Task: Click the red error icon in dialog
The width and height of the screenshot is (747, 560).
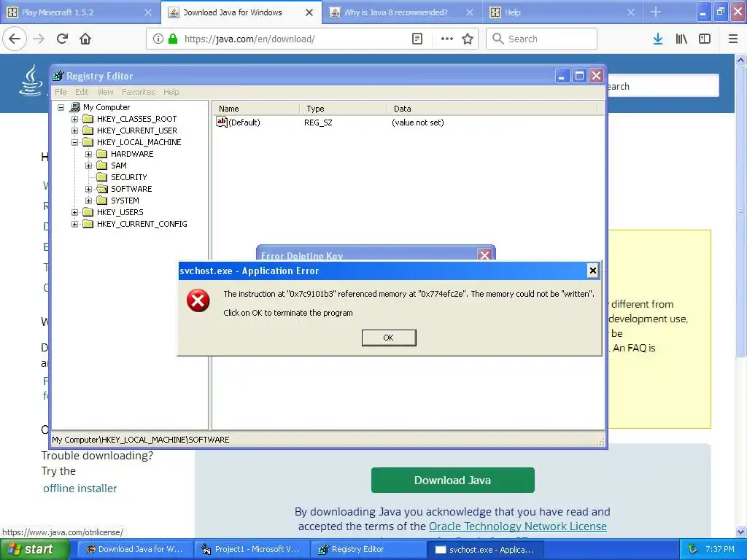Action: [198, 300]
